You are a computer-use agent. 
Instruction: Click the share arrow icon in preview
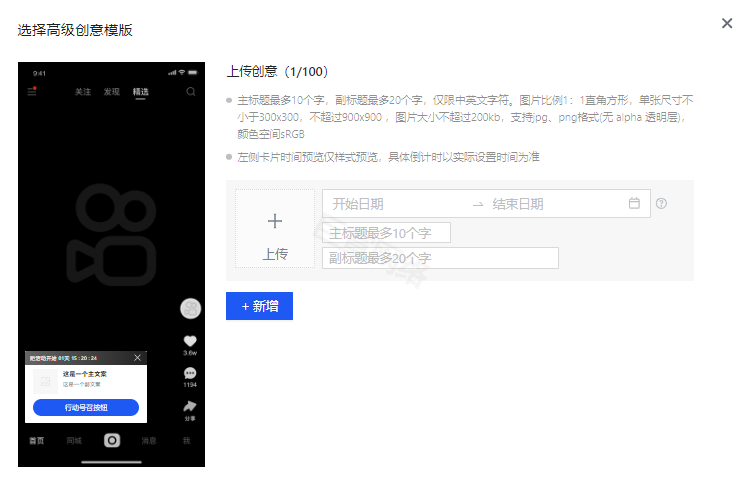point(190,406)
